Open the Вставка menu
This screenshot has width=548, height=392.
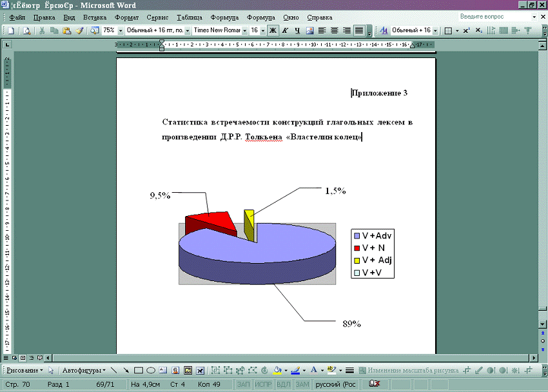pyautogui.click(x=94, y=17)
